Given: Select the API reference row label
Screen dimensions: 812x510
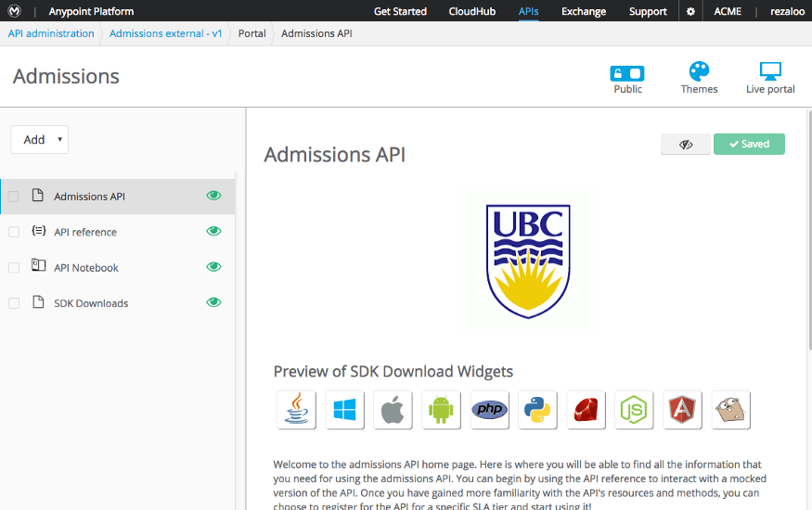Looking at the screenshot, I should (85, 232).
